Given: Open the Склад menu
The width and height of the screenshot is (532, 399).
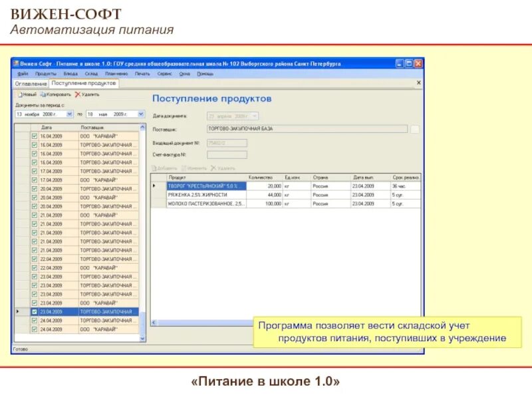Looking at the screenshot, I should 91,74.
